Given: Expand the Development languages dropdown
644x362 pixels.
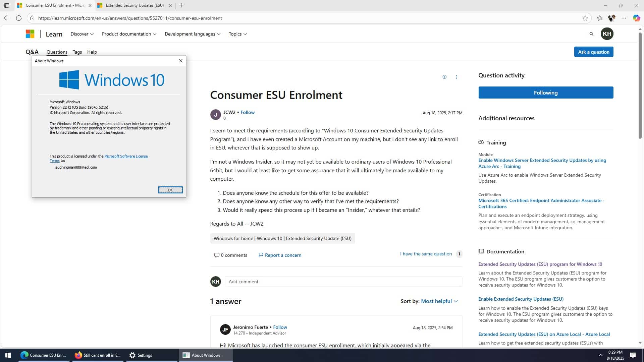Looking at the screenshot, I should pos(193,34).
